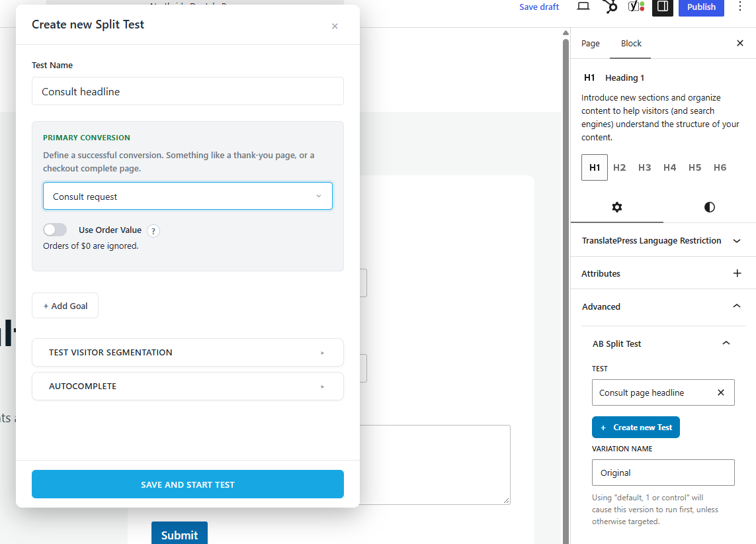Open the Consult request conversion dropdown
This screenshot has height=544, width=756.
click(188, 196)
